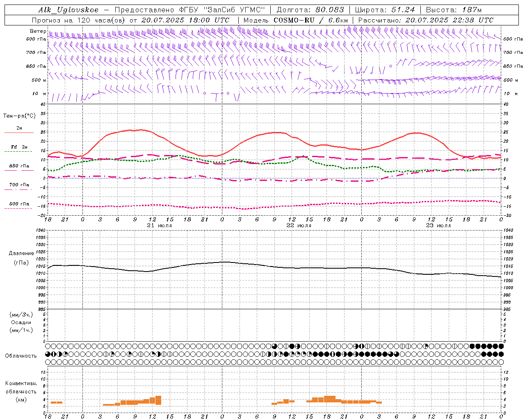Select the Прогноз на 120 часа(ов) text

[79, 20]
